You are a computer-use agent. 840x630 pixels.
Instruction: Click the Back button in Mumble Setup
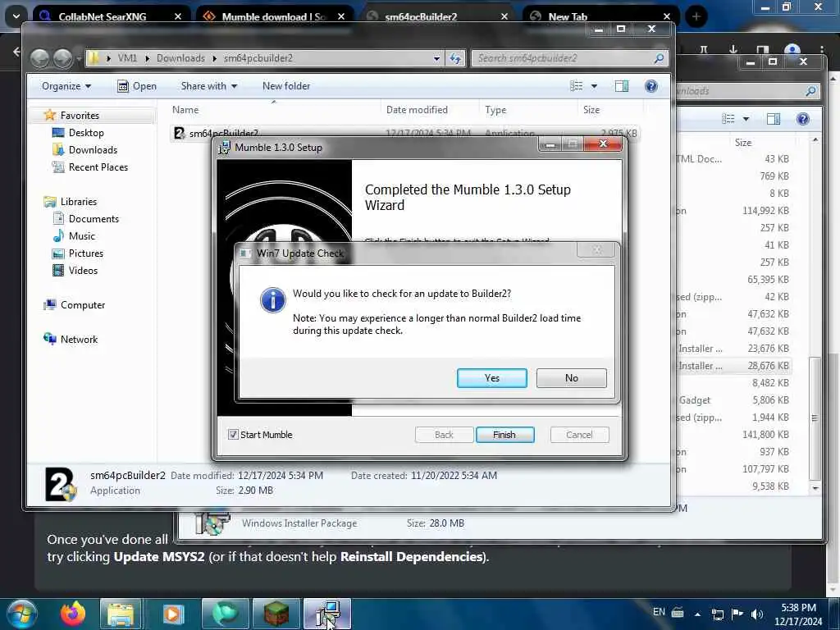(444, 435)
